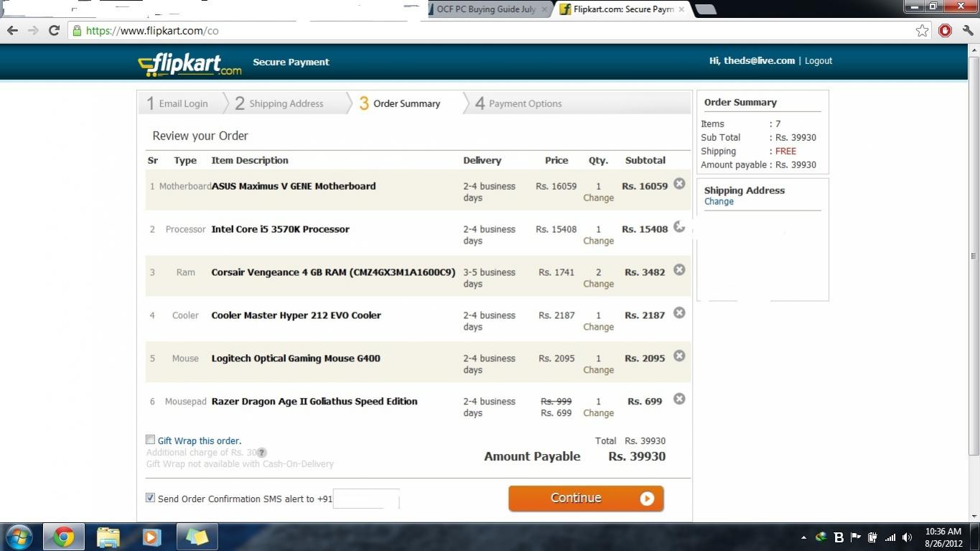The image size is (980, 551).
Task: Open the Chrome wrench settings menu
Action: (967, 30)
